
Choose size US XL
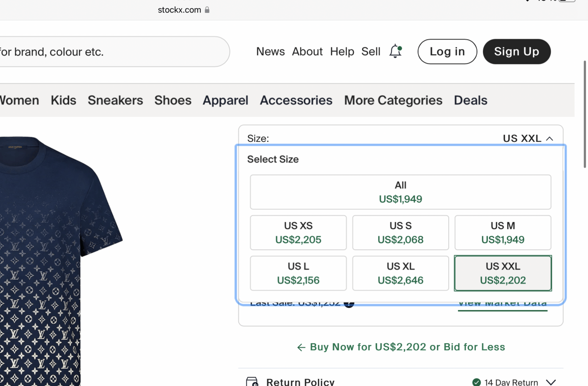click(x=400, y=273)
